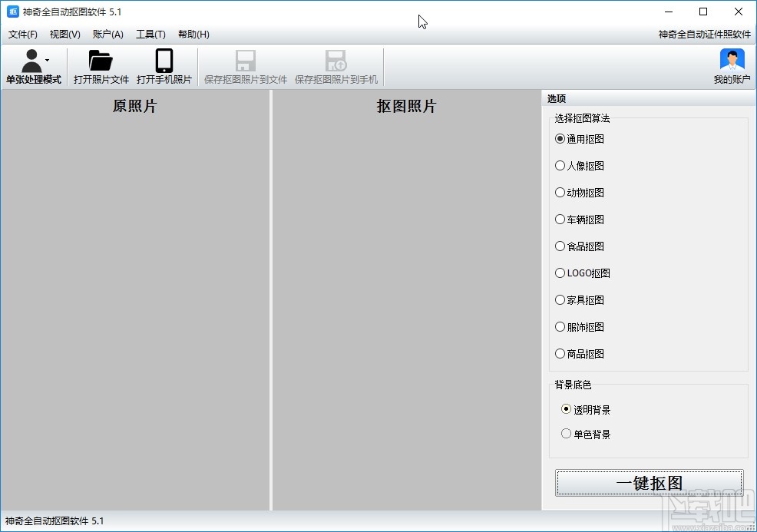The image size is (757, 532).
Task: Expand the 单张处理模式 dropdown arrow
Action: point(48,61)
